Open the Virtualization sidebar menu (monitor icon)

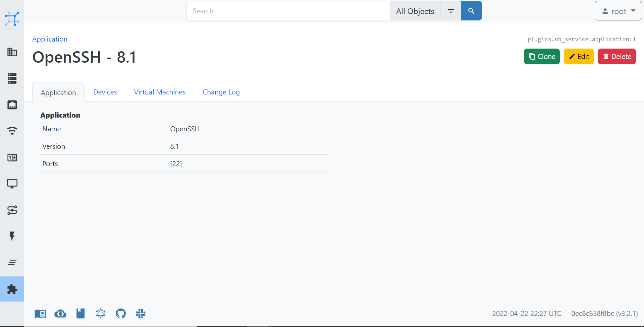pos(12,184)
